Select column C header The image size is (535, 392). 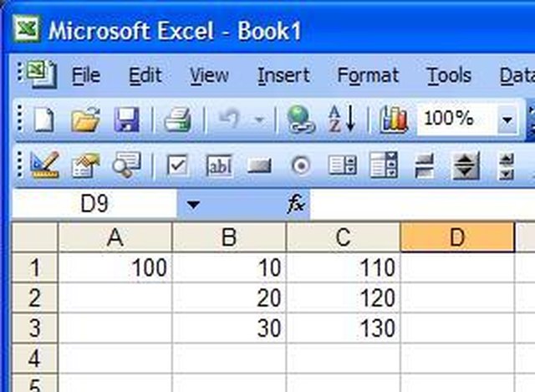coord(344,237)
